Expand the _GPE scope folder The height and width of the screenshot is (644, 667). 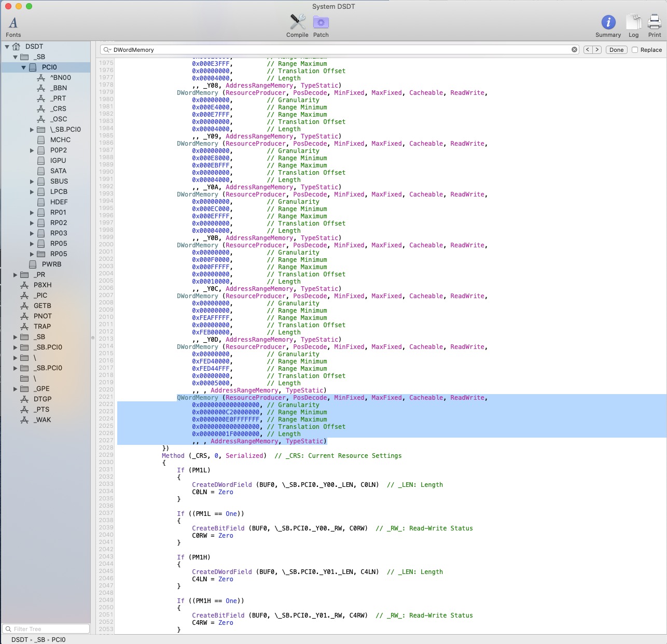point(15,389)
